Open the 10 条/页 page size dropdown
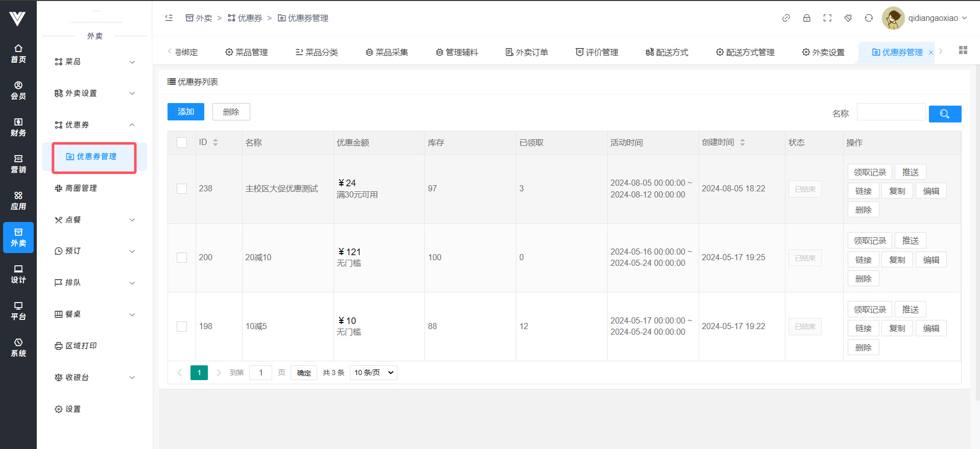980x449 pixels. click(373, 372)
